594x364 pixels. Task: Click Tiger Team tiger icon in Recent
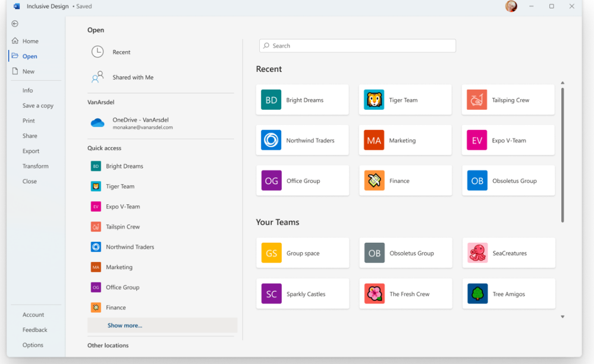coord(374,100)
